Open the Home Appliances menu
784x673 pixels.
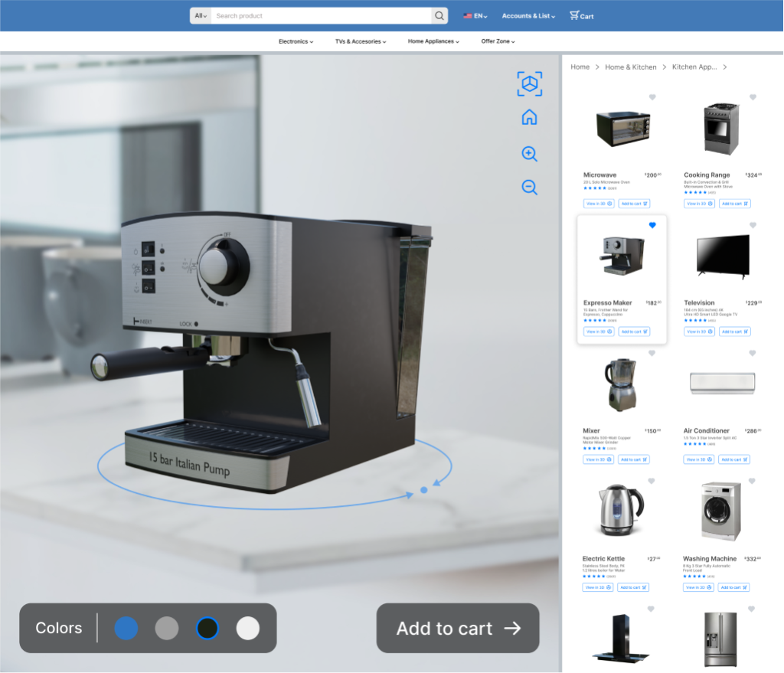(433, 41)
